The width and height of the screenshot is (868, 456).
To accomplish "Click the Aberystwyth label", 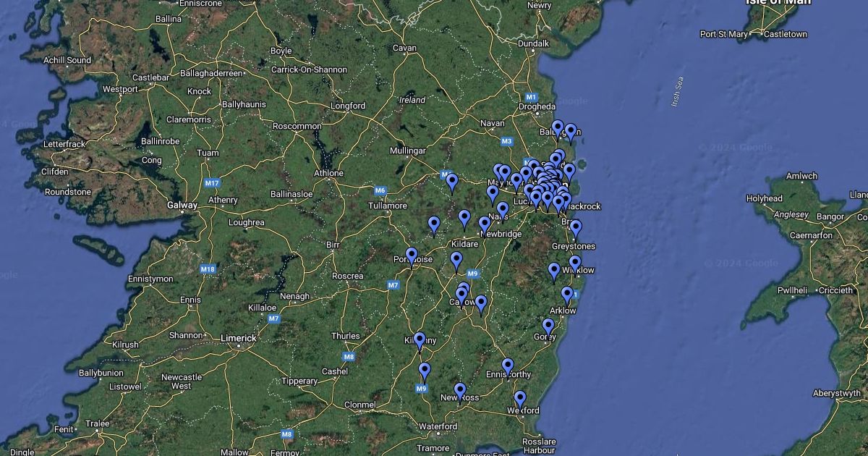I will click(837, 393).
